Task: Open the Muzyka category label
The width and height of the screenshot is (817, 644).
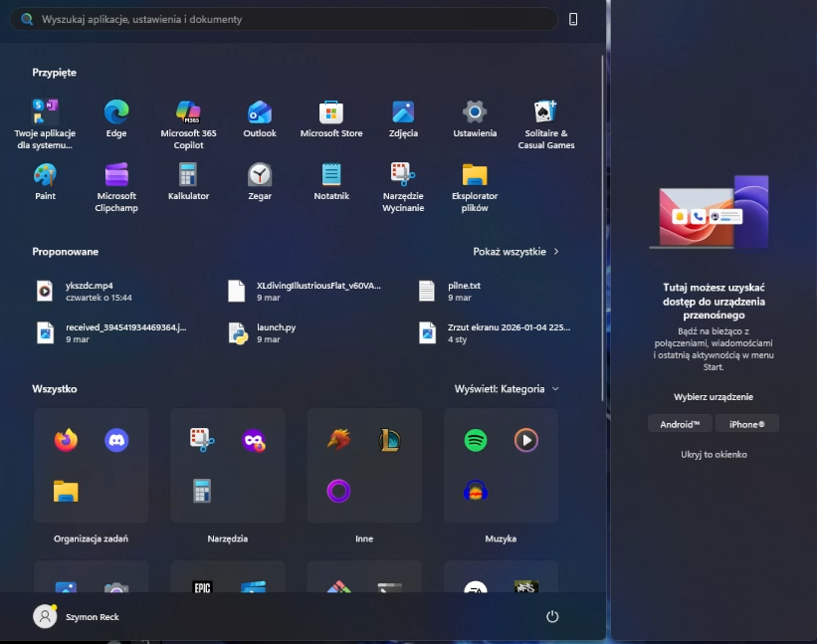Action: pos(501,538)
